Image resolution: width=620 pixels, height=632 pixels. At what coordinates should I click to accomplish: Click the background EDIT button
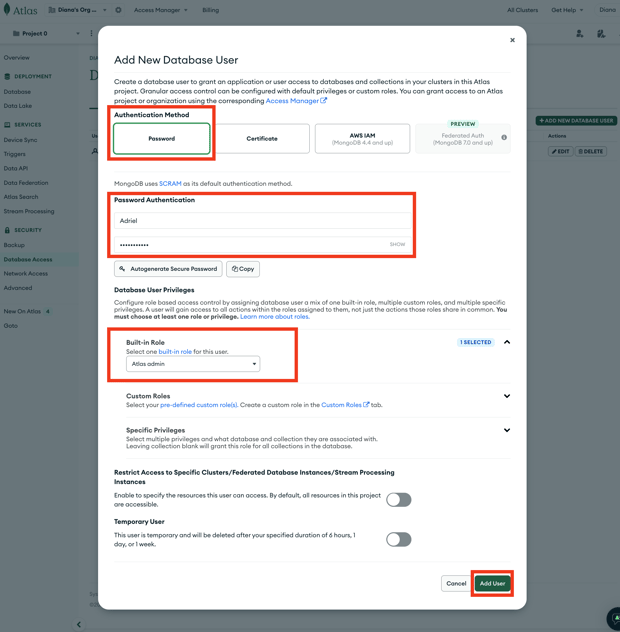click(560, 152)
